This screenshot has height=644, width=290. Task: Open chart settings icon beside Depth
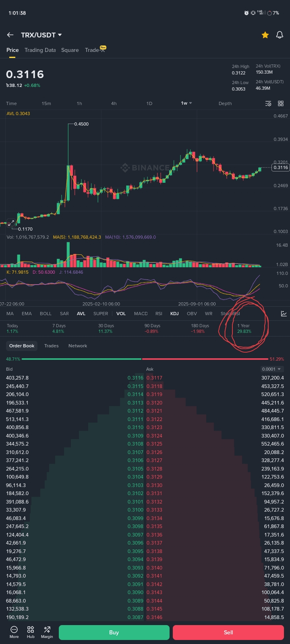[268, 103]
